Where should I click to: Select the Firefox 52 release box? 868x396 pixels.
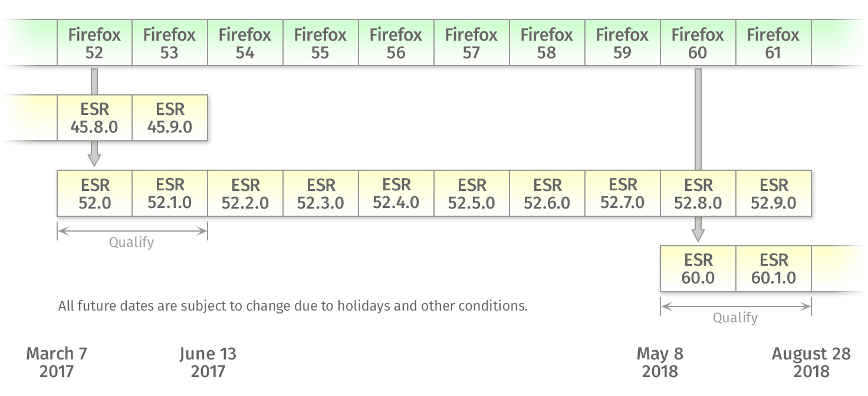coord(94,43)
